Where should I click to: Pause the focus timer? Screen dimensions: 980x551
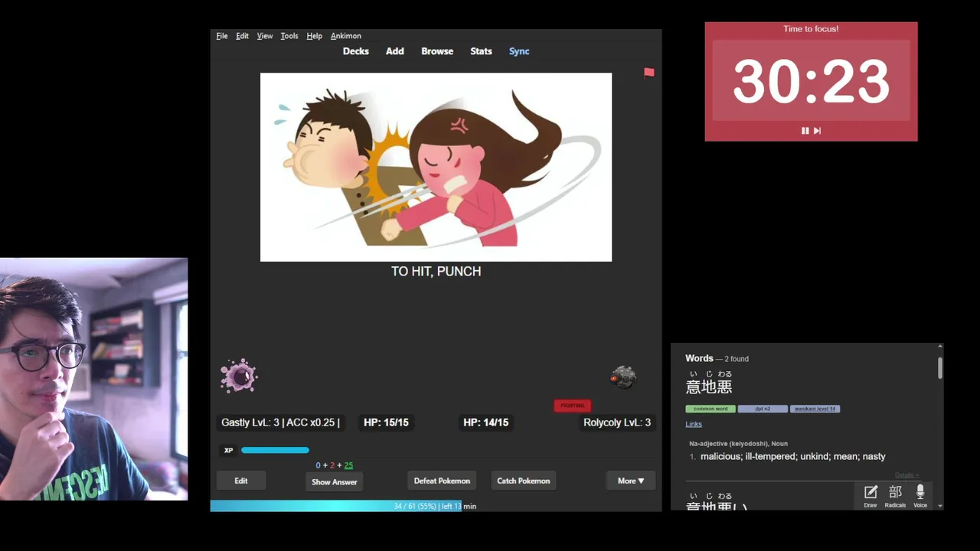coord(805,131)
